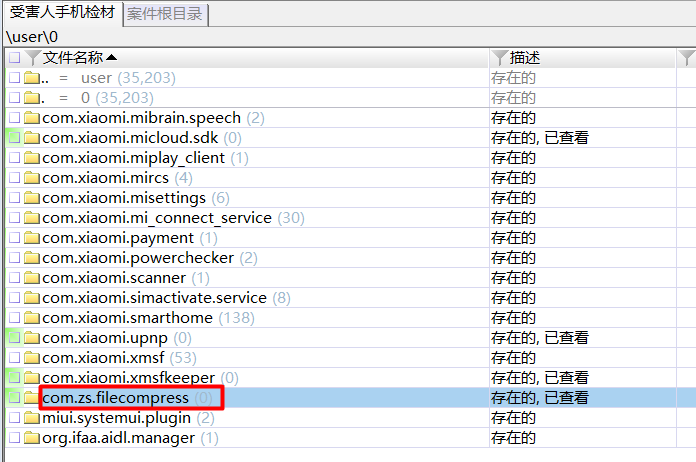The image size is (696, 462).
Task: Select the com.xiaomi.xmsfkeeper folder name
Action: 129,378
